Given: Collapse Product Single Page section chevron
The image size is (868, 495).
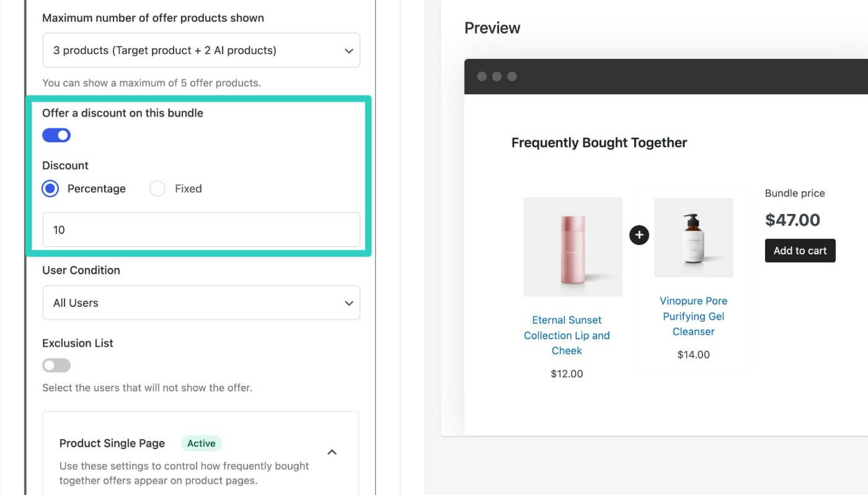Looking at the screenshot, I should pos(332,452).
